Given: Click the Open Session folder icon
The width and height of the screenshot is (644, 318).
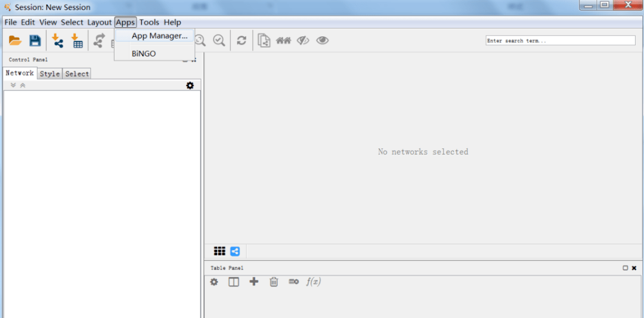Looking at the screenshot, I should click(16, 40).
